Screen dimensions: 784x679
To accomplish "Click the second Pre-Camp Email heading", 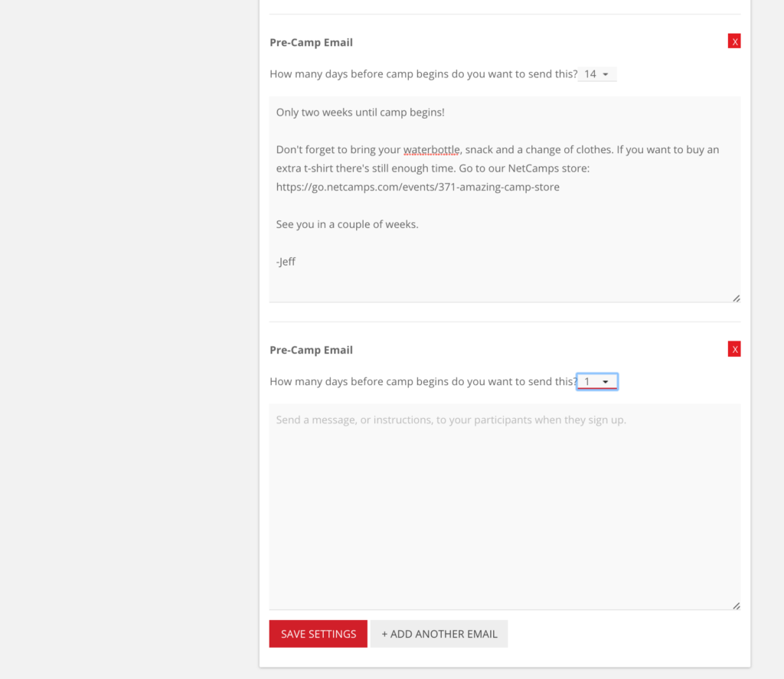I will [x=311, y=350].
